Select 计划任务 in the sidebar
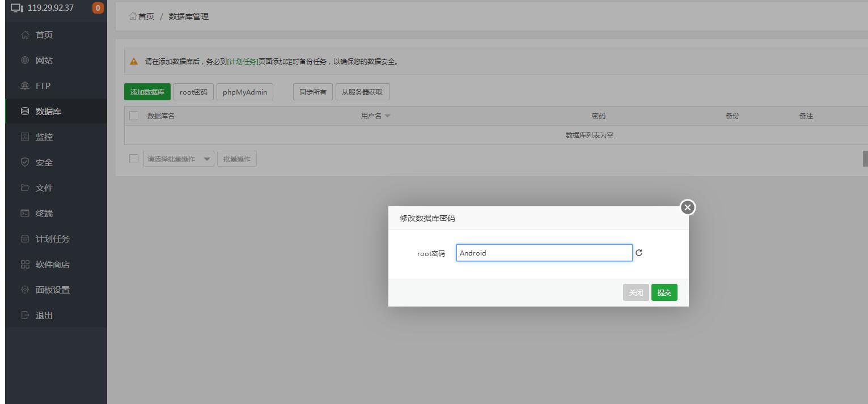Image resolution: width=868 pixels, height=404 pixels. coord(52,239)
